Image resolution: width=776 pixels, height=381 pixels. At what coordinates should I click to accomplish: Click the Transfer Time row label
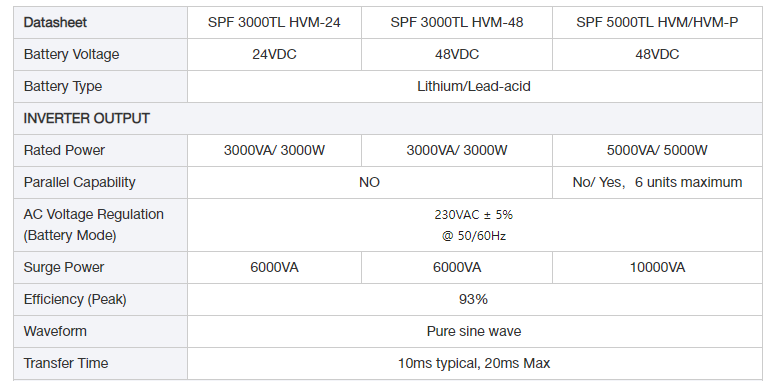point(100,364)
